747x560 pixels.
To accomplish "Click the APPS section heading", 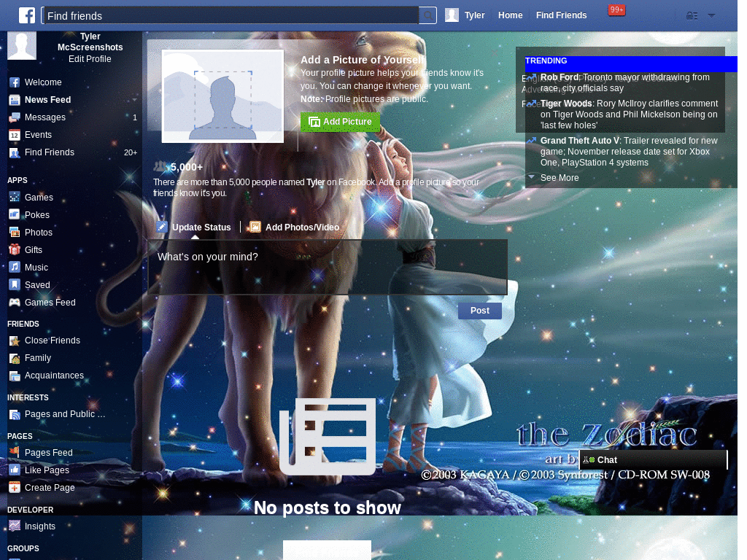I will pyautogui.click(x=18, y=181).
